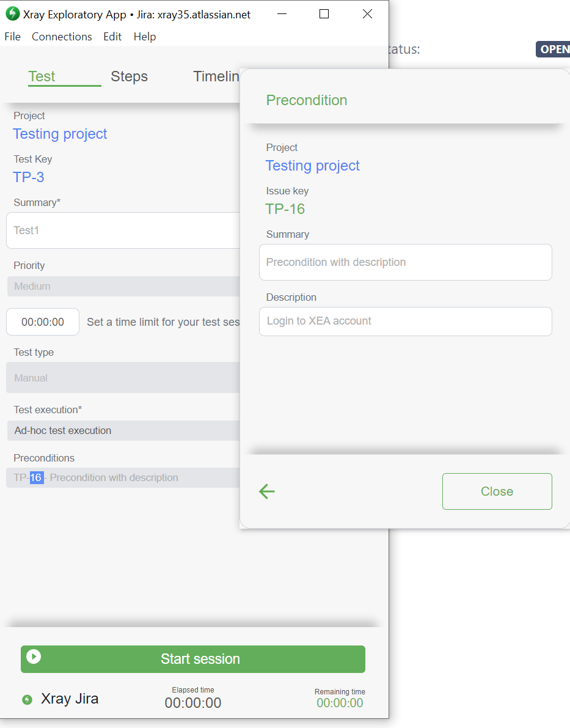Viewport: 570px width, 728px height.
Task: Click the time limit 00:00:00 field
Action: pos(43,322)
